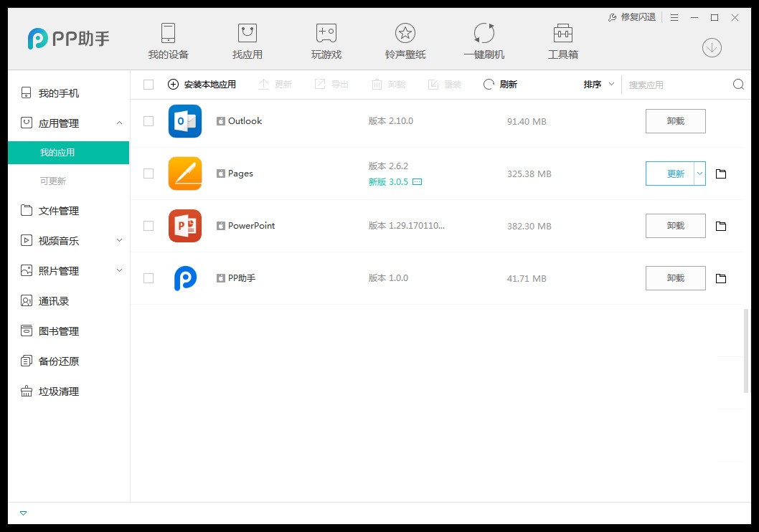Click the Outlook version 2.10.0 text
The width and height of the screenshot is (759, 532).
pos(391,121)
